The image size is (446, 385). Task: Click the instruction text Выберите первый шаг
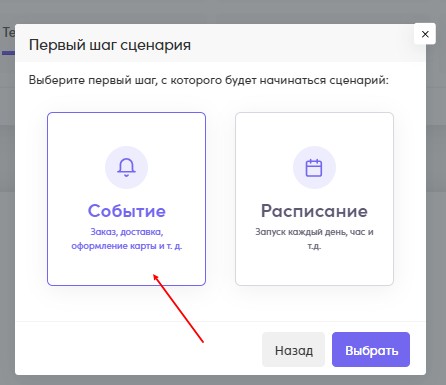click(x=209, y=80)
